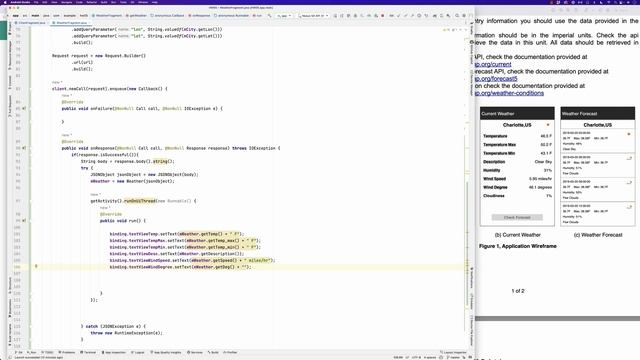Click the UTF-8 encoding status bar widget
The width and height of the screenshot is (640, 360).
click(x=416, y=357)
